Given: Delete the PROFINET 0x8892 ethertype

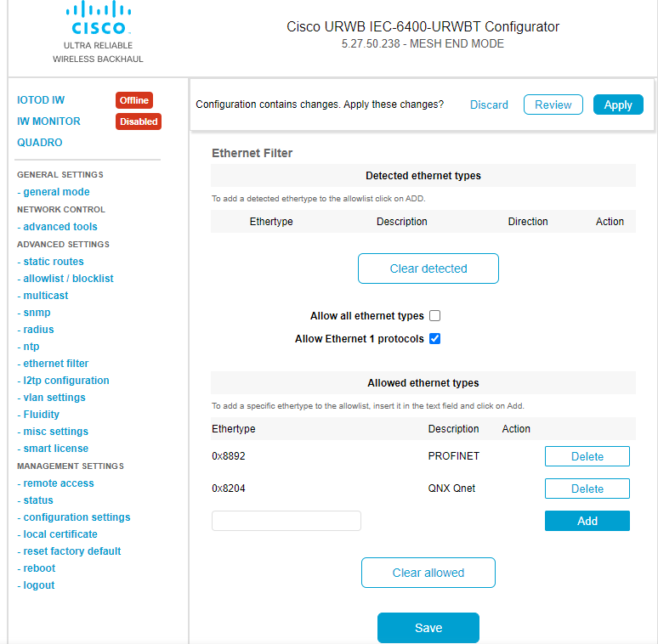Looking at the screenshot, I should click(587, 456).
